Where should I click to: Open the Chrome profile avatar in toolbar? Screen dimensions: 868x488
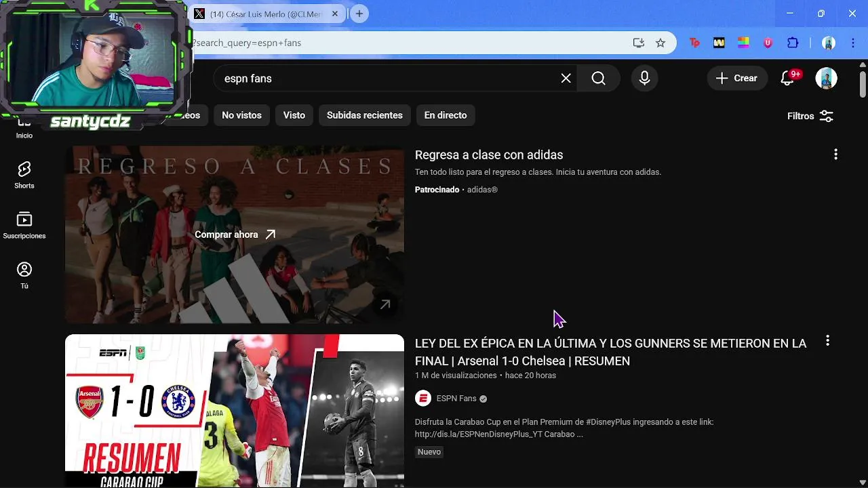(x=829, y=43)
